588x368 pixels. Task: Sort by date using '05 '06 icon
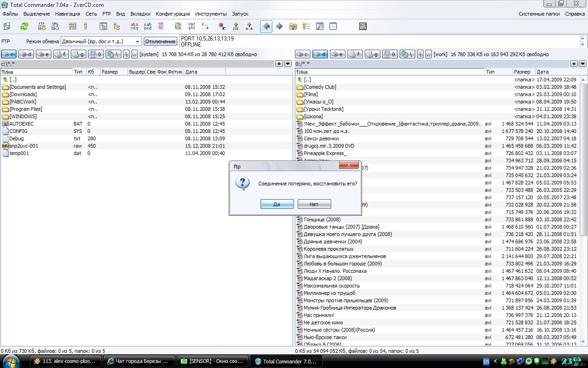[160, 26]
